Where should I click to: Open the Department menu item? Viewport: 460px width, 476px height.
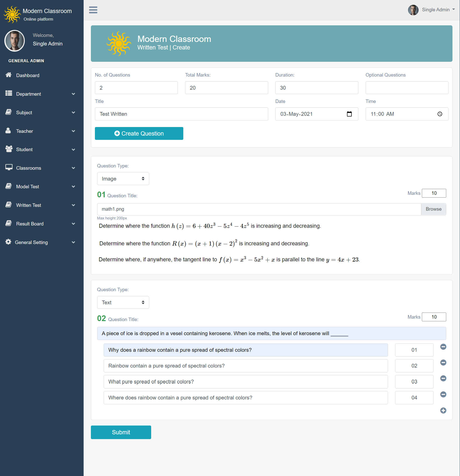pos(42,94)
